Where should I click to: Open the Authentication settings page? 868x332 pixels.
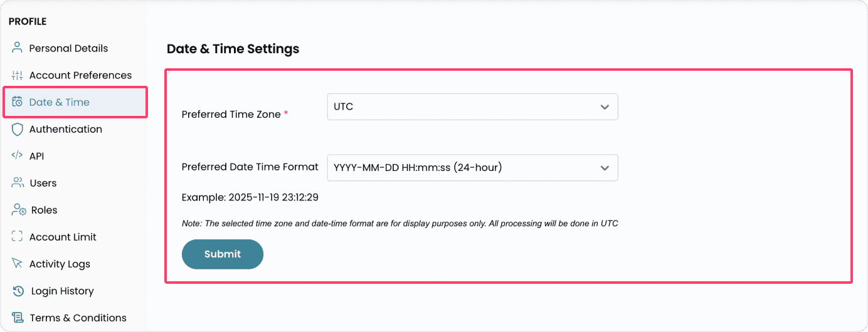(65, 129)
